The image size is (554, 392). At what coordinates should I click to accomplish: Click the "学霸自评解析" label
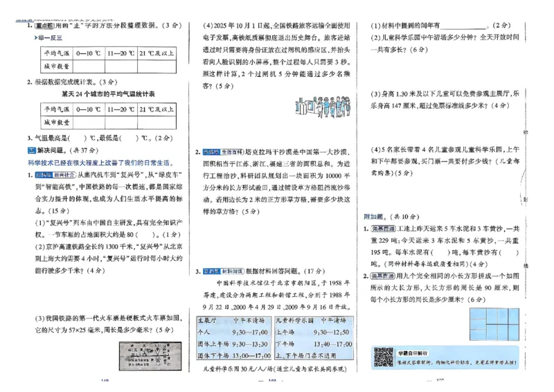click(412, 353)
